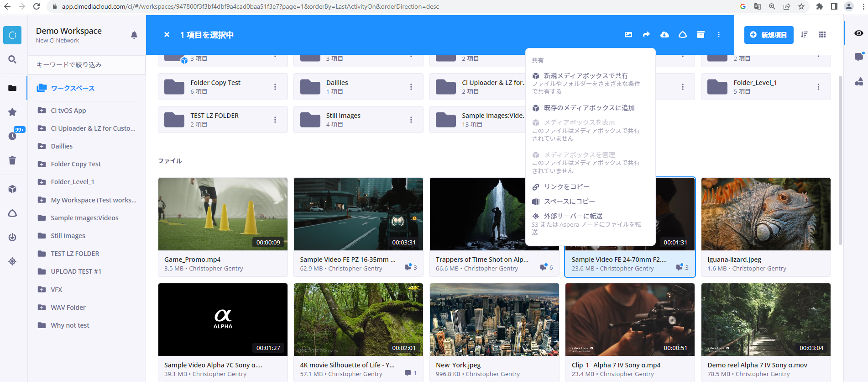Switch to grid view icon
The height and width of the screenshot is (382, 868).
click(x=822, y=35)
